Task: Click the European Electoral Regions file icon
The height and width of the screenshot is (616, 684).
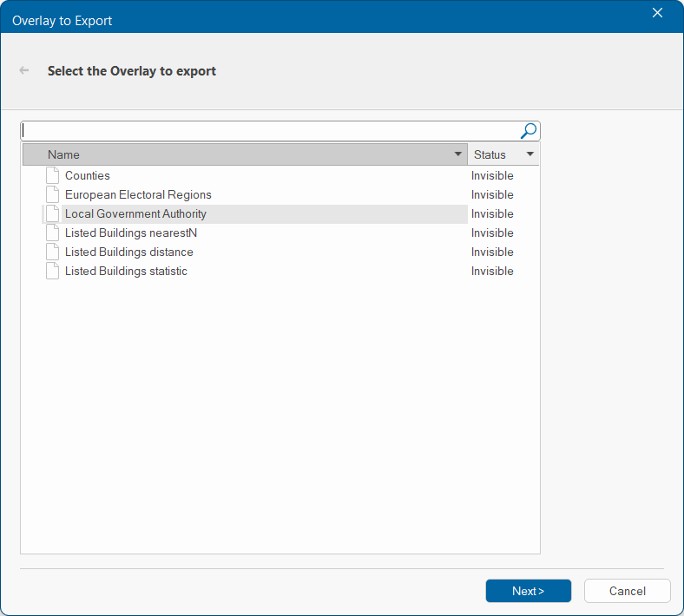Action: click(x=53, y=194)
